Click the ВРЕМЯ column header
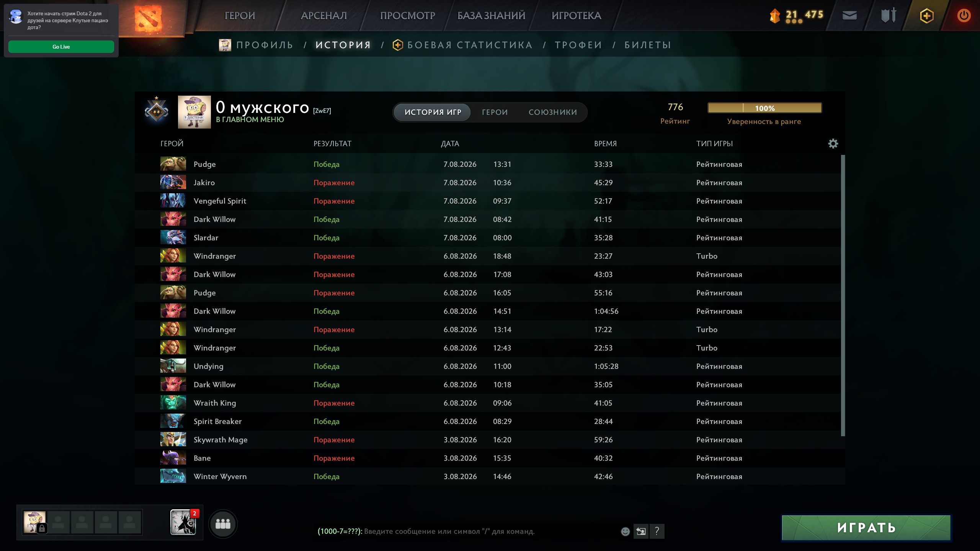The image size is (980, 551). (x=605, y=143)
